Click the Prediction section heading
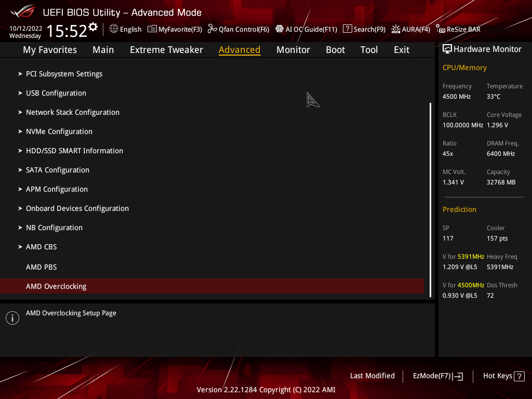 point(459,209)
